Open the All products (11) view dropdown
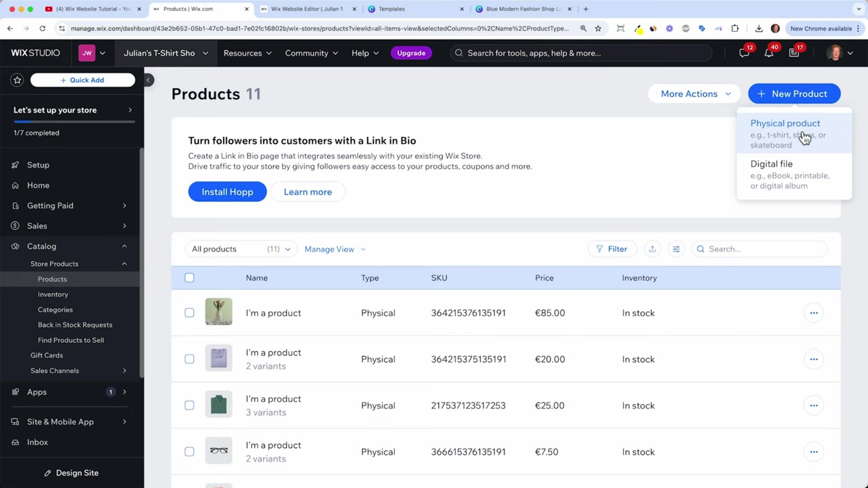This screenshot has width=868, height=488. tap(241, 249)
